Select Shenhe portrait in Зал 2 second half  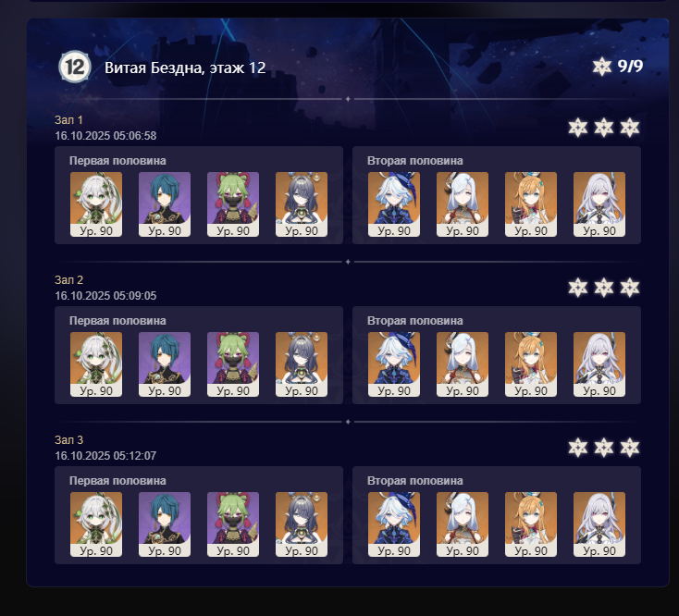pyautogui.click(x=463, y=364)
